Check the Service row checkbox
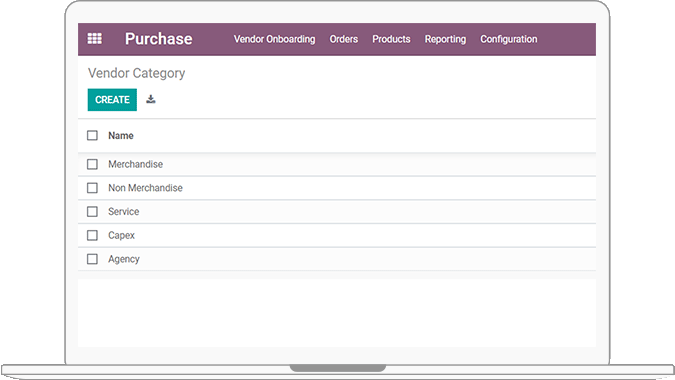The image size is (675, 380). [x=92, y=212]
